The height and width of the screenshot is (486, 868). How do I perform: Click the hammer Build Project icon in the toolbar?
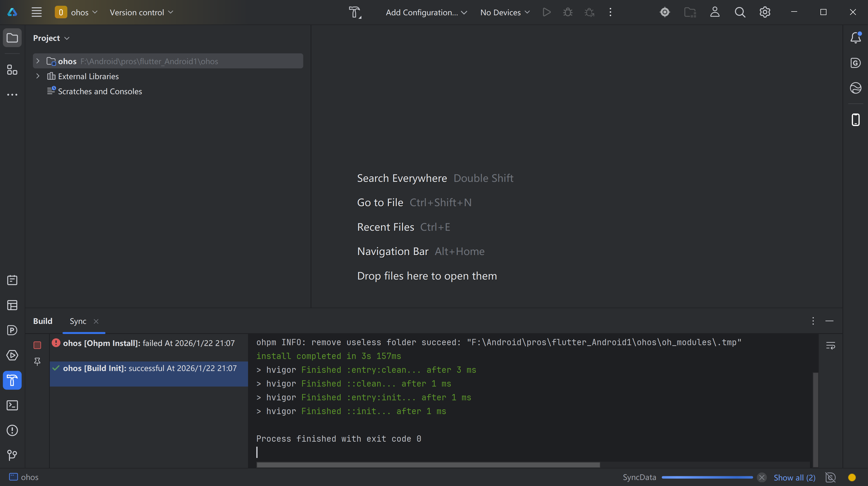click(354, 13)
